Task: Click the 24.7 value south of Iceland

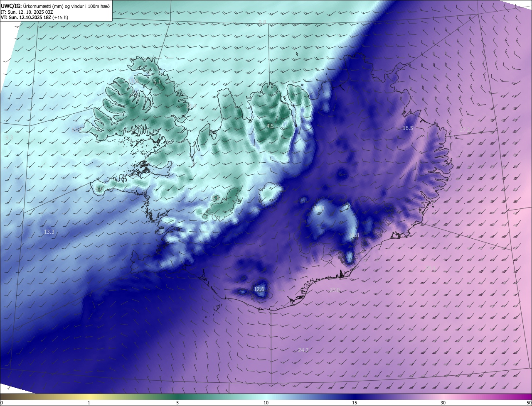Action: 303,350
